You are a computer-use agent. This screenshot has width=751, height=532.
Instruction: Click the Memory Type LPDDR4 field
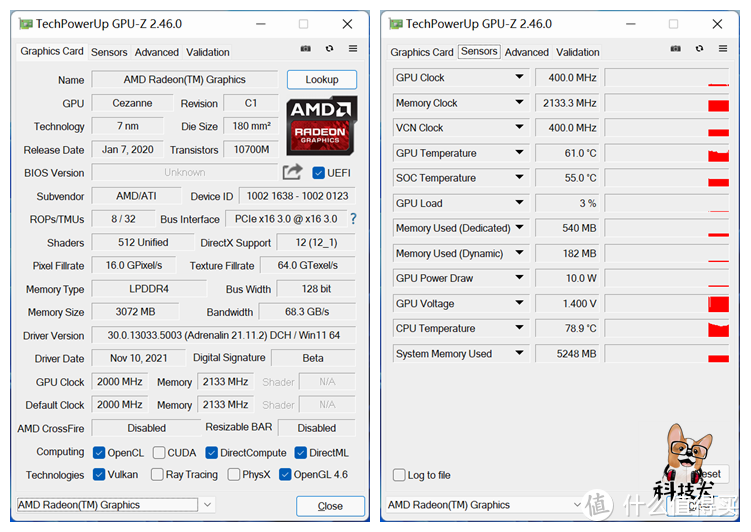coord(149,289)
